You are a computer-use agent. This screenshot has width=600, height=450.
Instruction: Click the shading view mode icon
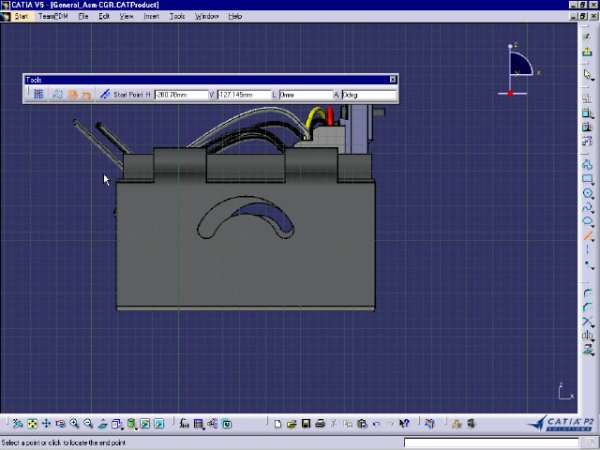pos(131,424)
